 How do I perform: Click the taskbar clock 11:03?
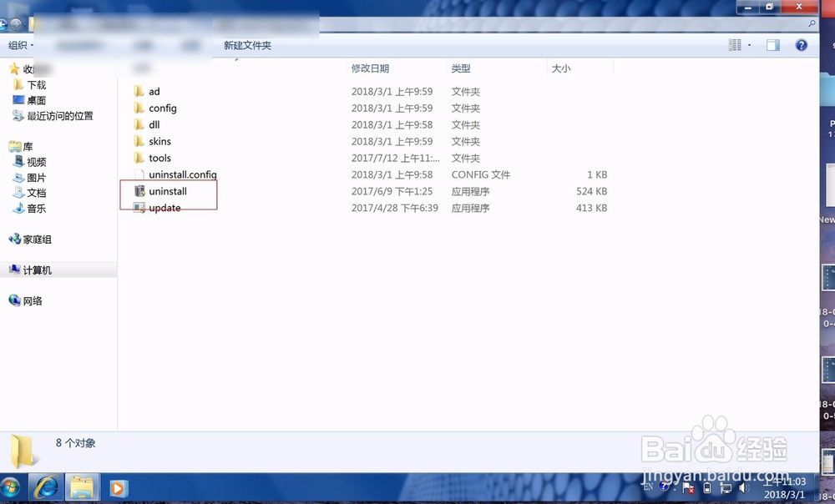pyautogui.click(x=784, y=481)
